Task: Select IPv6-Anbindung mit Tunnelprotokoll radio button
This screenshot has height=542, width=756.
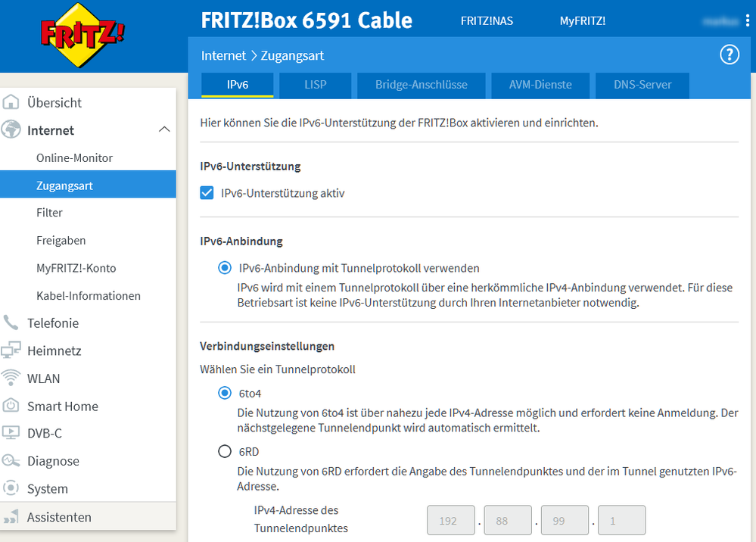Action: pos(225,268)
